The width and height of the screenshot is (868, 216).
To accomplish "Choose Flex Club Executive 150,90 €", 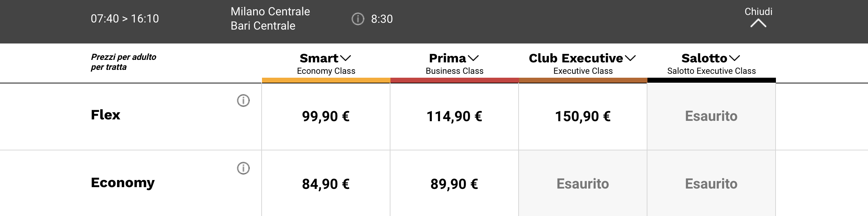I will coord(583,117).
